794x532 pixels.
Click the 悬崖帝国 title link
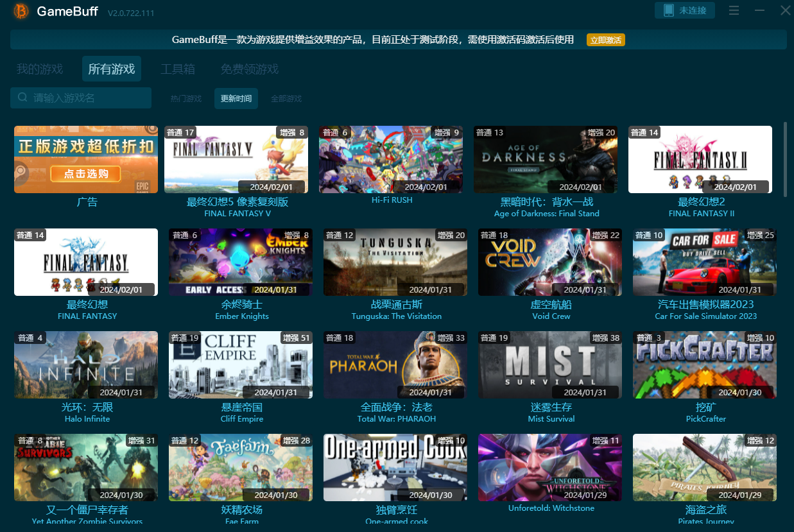click(242, 407)
